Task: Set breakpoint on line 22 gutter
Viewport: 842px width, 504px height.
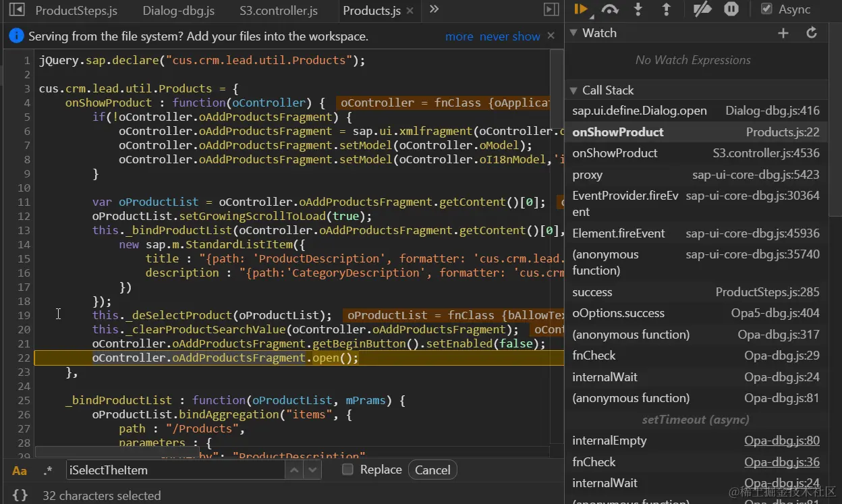Action: click(24, 358)
